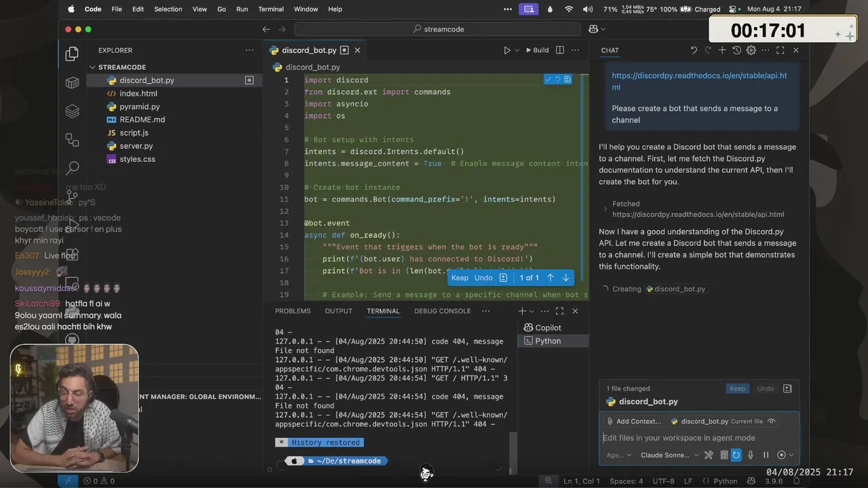The height and width of the screenshot is (488, 868).
Task: Toggle macOS Control Center
Action: [x=732, y=9]
